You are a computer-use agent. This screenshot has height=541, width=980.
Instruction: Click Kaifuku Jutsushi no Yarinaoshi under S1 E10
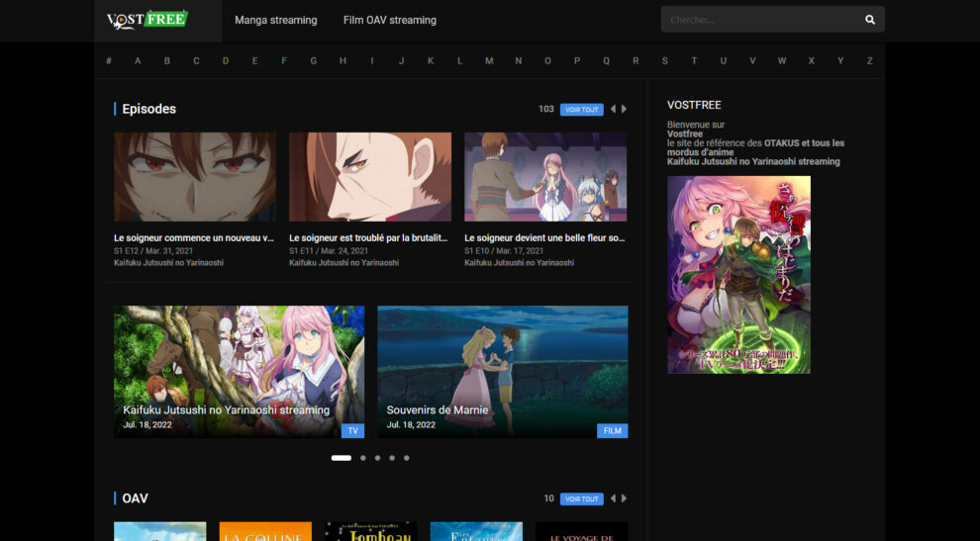click(x=520, y=263)
